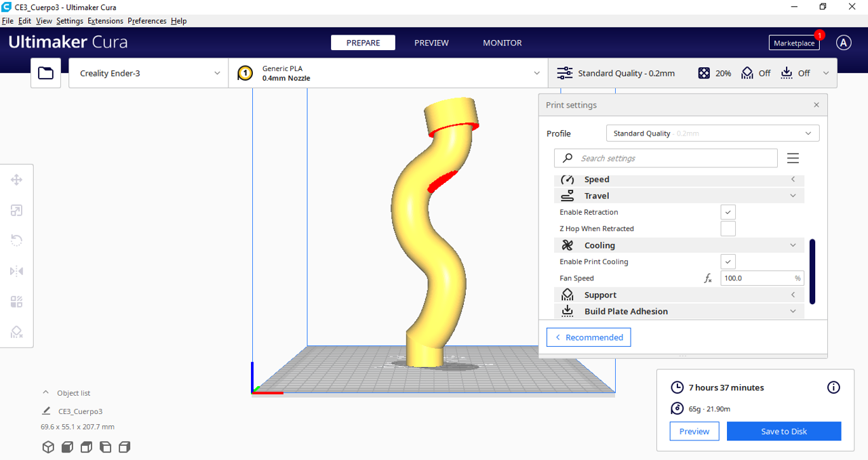
Task: Collapse the Cooling settings section
Action: [x=679, y=245]
